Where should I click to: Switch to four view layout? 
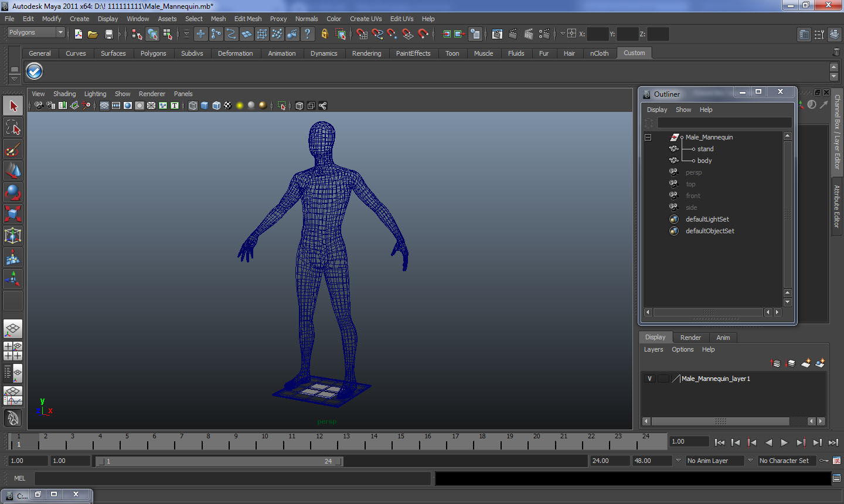(13, 350)
